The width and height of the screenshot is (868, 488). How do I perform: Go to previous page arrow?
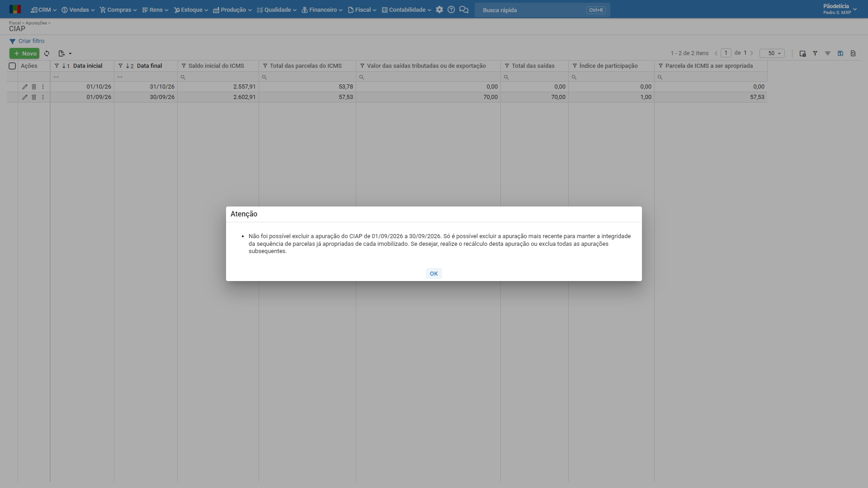click(x=716, y=53)
